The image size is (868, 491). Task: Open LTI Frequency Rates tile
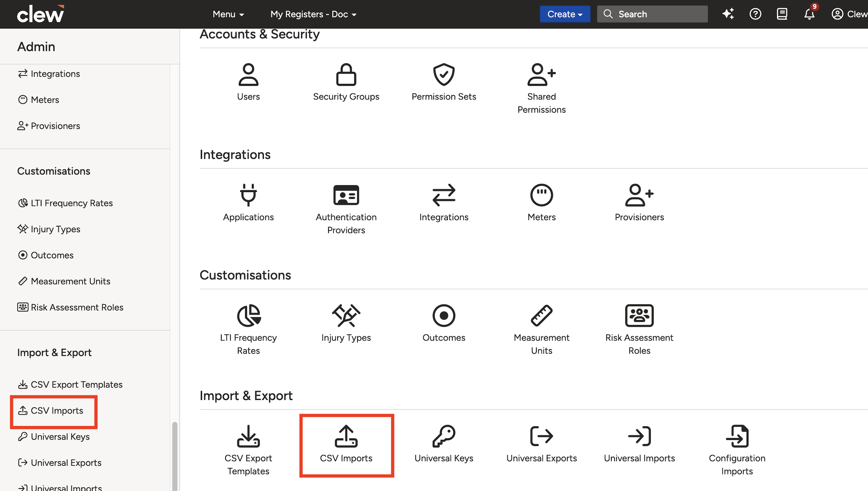coord(248,330)
